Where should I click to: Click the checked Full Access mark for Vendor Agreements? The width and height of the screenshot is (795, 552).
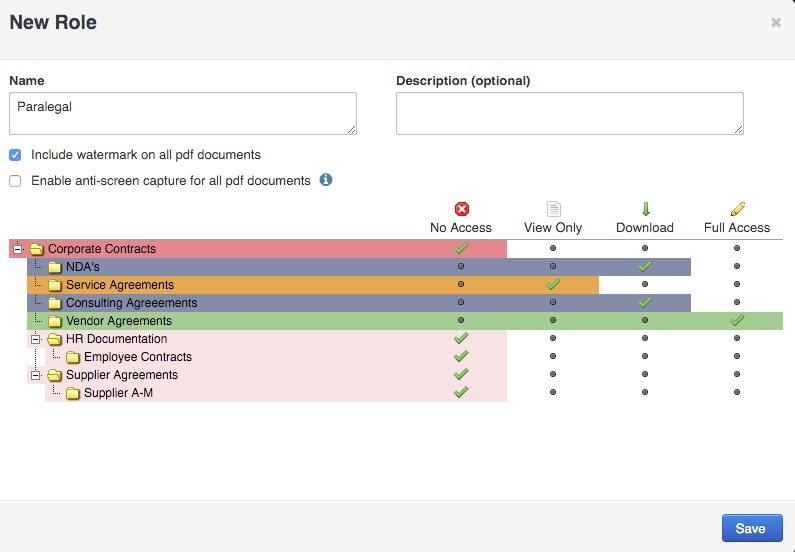click(x=737, y=320)
